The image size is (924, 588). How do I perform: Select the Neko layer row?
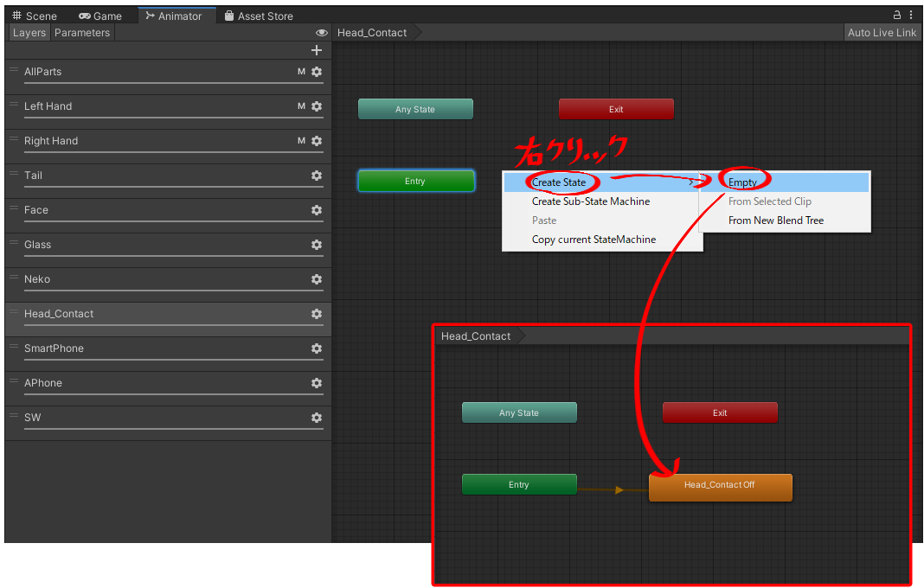[x=164, y=279]
